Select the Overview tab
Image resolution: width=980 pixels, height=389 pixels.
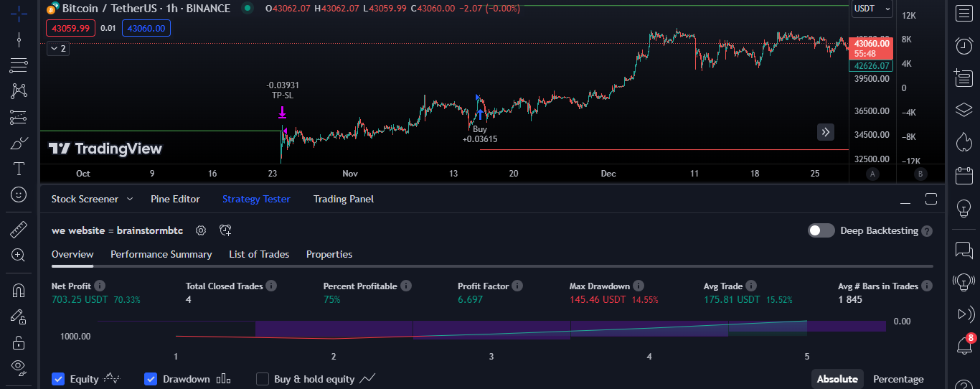72,254
